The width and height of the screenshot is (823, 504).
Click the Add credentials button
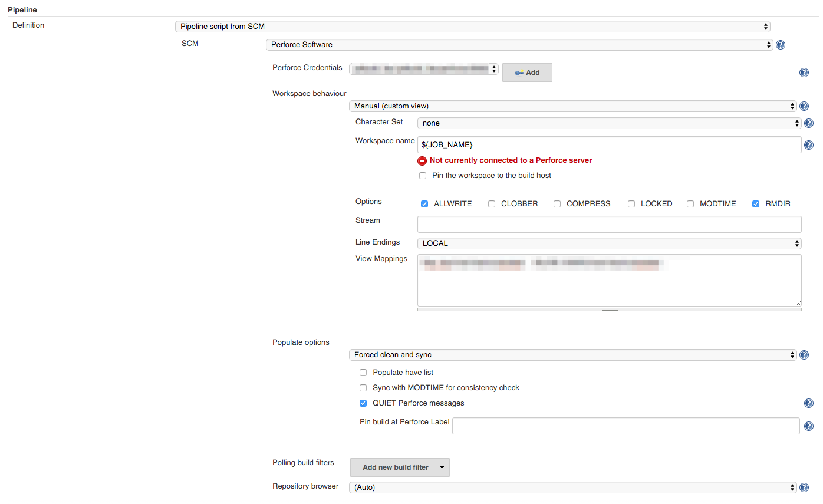tap(527, 73)
